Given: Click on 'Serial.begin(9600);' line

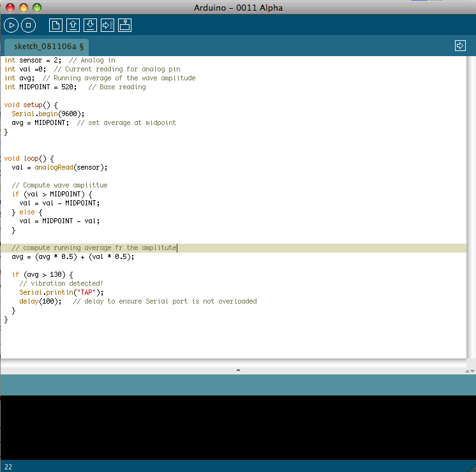Looking at the screenshot, I should [48, 114].
